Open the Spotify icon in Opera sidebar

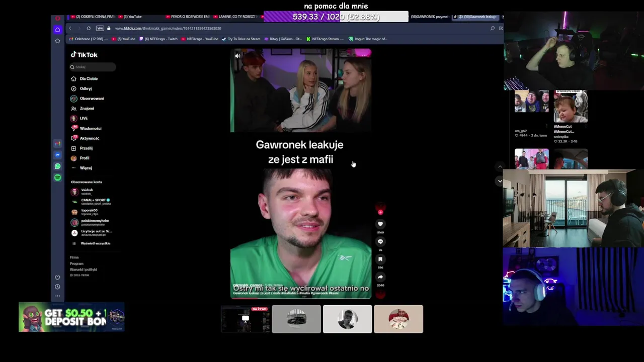pyautogui.click(x=57, y=177)
